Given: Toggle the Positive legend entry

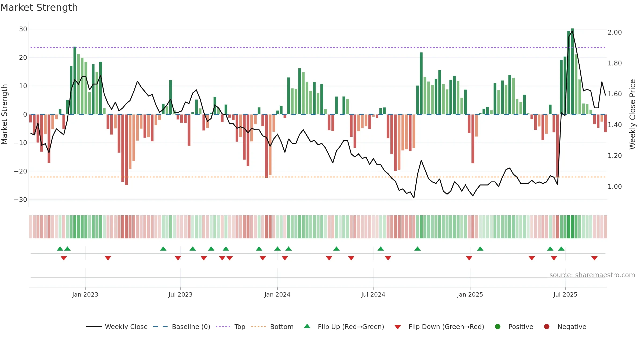Looking at the screenshot, I should [x=514, y=327].
